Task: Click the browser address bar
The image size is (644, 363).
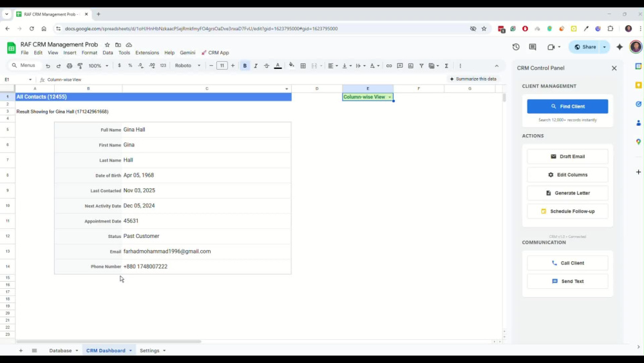Action: [x=263, y=29]
